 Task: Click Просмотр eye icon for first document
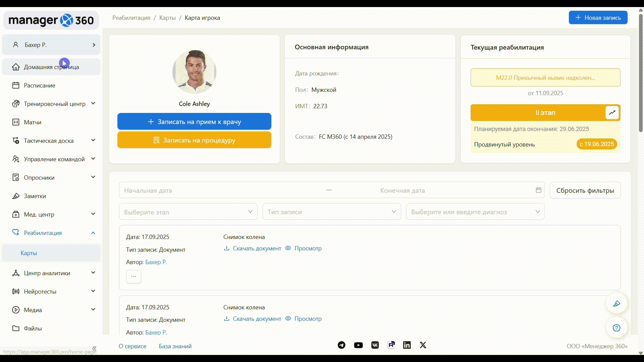point(288,248)
